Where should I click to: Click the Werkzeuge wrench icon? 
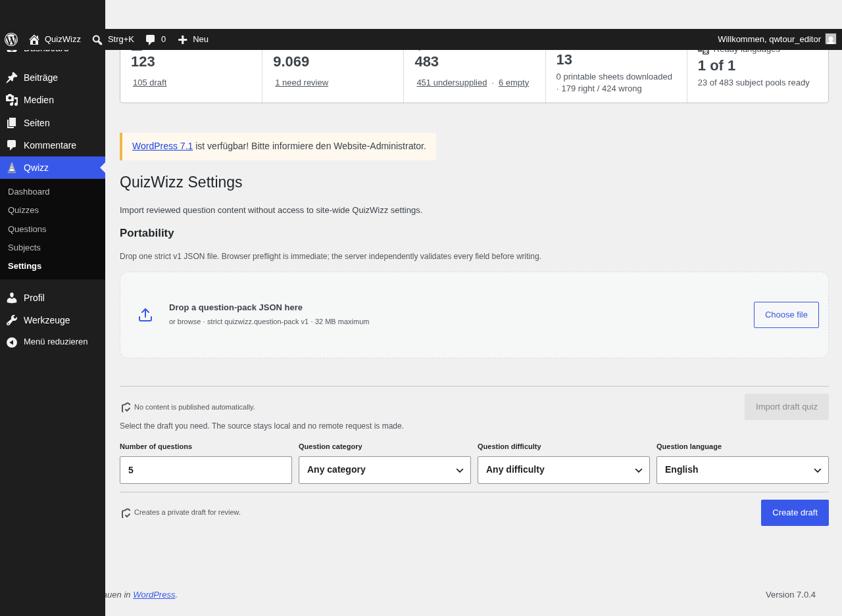[12, 320]
